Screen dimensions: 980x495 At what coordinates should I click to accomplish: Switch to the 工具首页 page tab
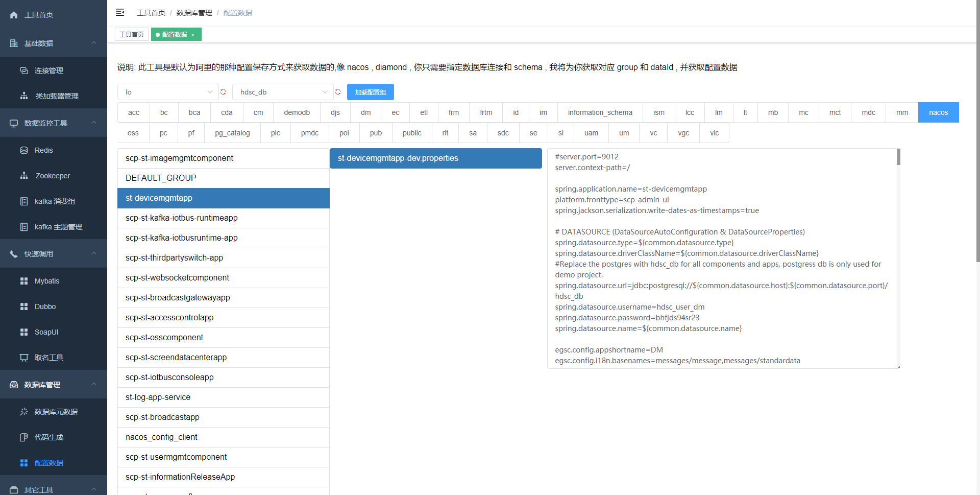coord(132,34)
